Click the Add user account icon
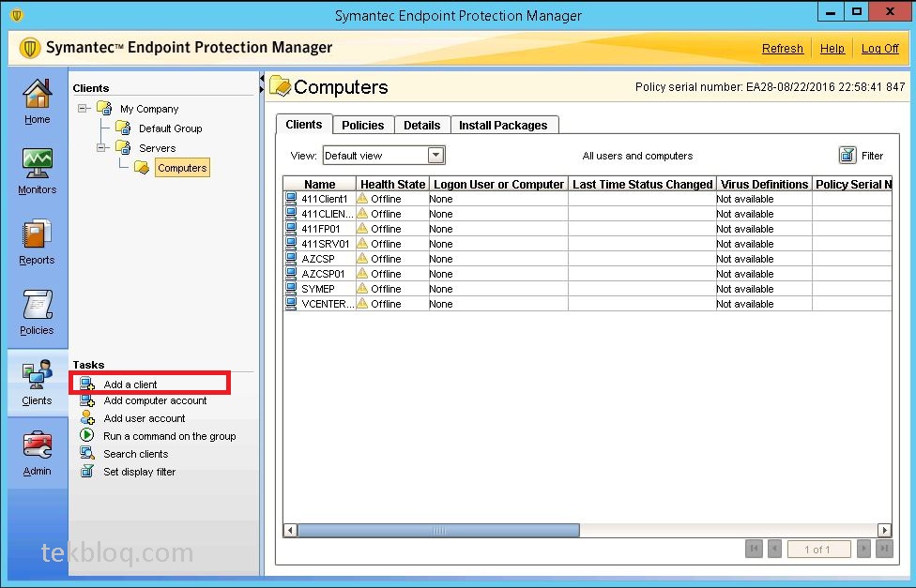 tap(87, 418)
